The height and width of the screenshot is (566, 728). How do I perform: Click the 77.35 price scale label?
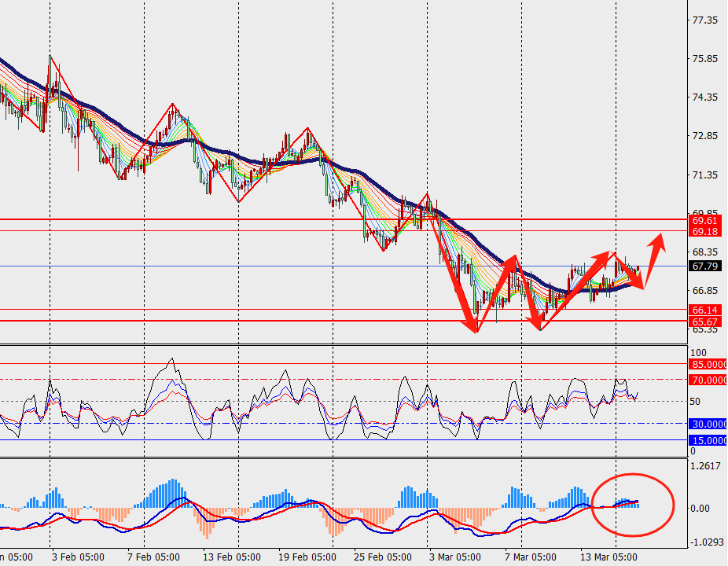pyautogui.click(x=704, y=20)
